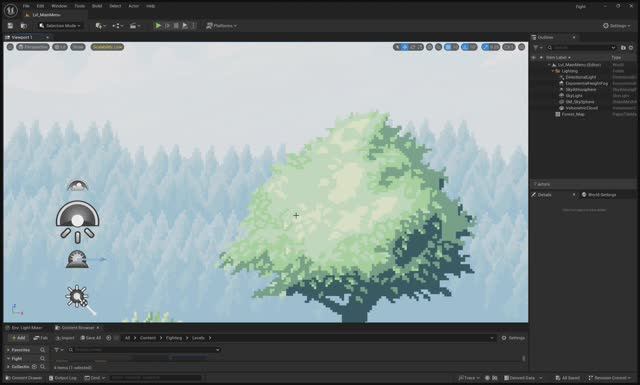The height and width of the screenshot is (385, 640).
Task: Select SkyAtmosphere in the Outliner
Action: pos(581,89)
